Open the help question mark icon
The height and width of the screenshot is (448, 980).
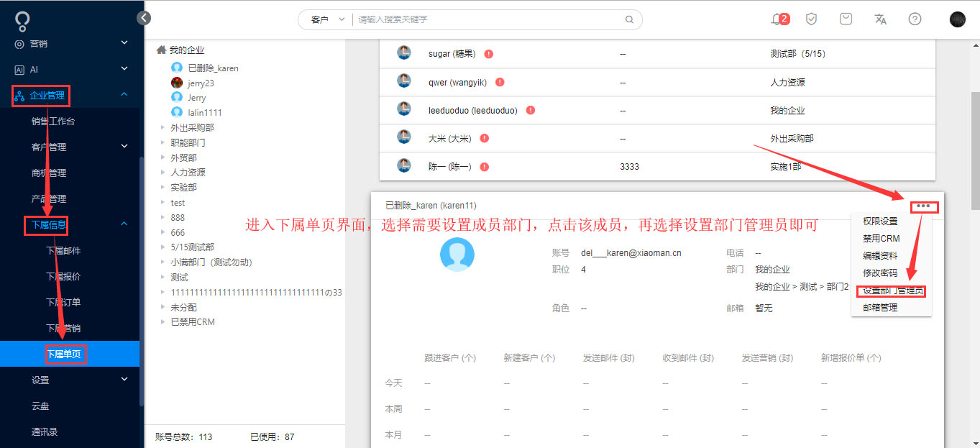[x=914, y=19]
